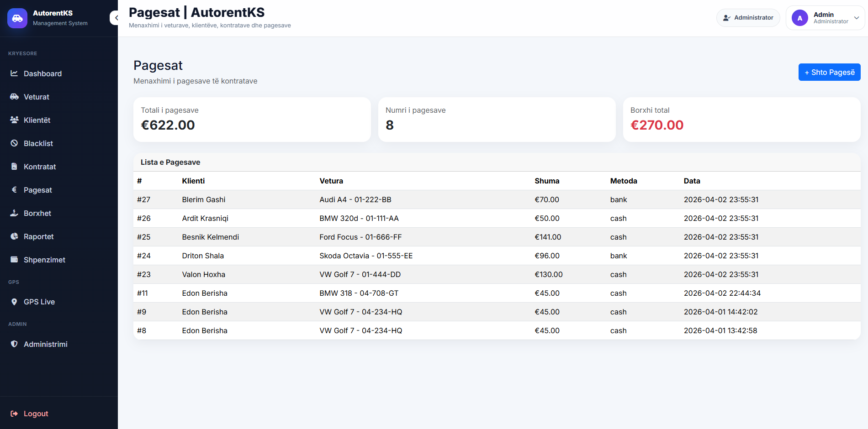This screenshot has width=868, height=429.
Task: Click the Administrator role badge
Action: [748, 18]
